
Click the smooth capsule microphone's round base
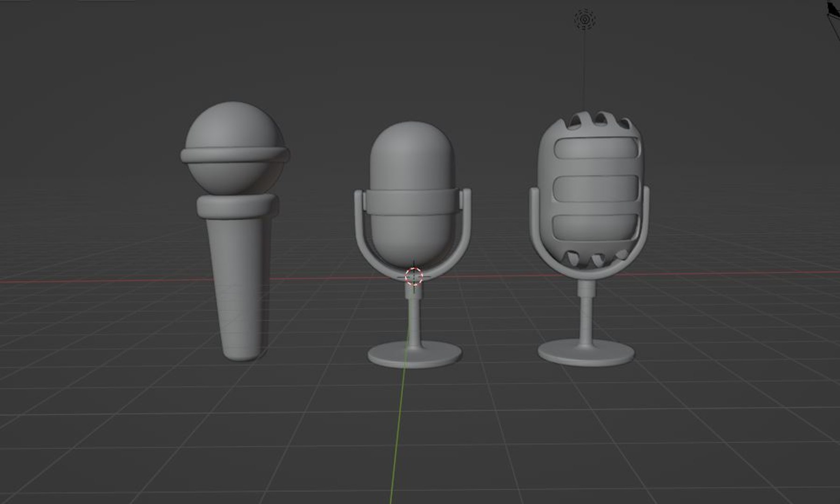click(x=415, y=355)
